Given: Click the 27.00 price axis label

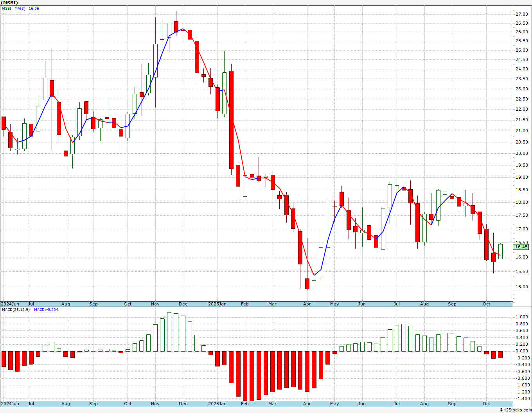Looking at the screenshot, I should click(521, 14).
